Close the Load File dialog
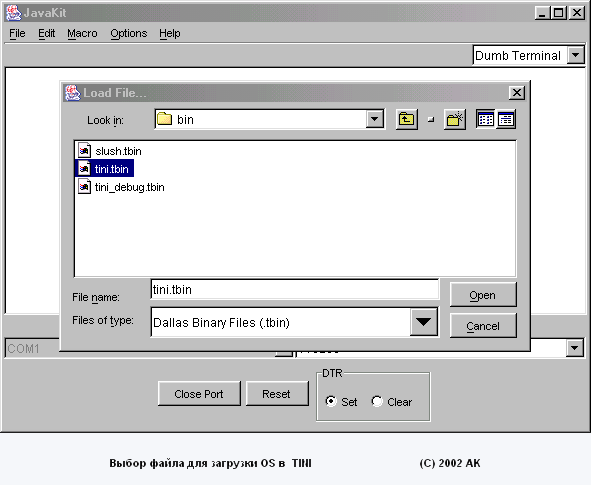The height and width of the screenshot is (485, 591). [516, 93]
